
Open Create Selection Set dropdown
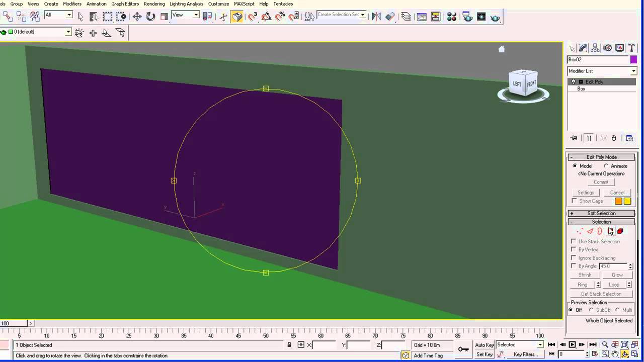[341, 15]
